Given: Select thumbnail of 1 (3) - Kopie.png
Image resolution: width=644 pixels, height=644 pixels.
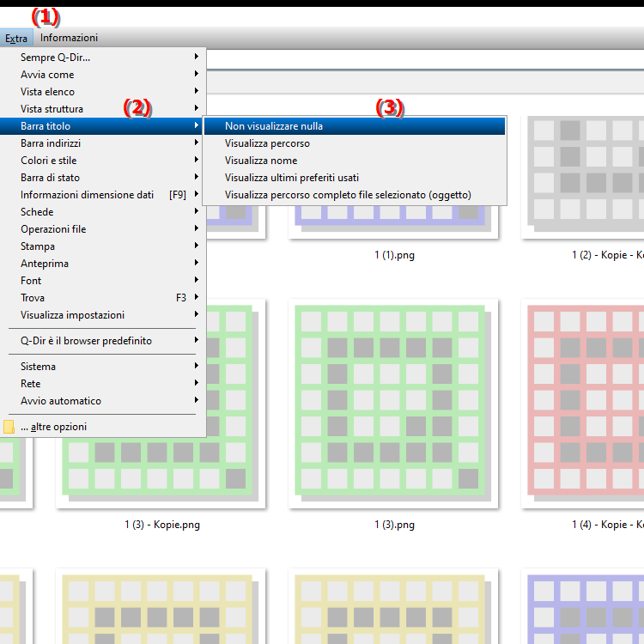Looking at the screenshot, I should point(161,473).
